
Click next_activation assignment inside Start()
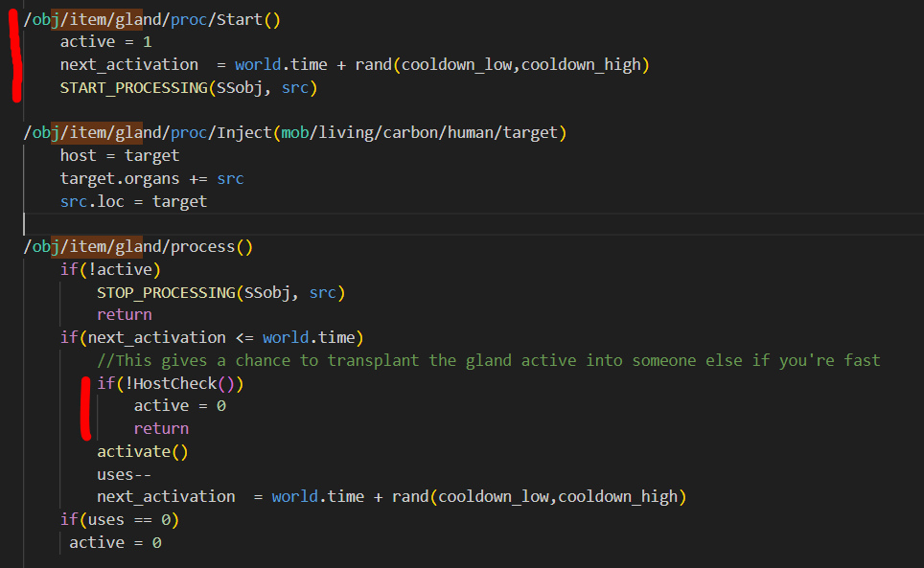click(355, 65)
